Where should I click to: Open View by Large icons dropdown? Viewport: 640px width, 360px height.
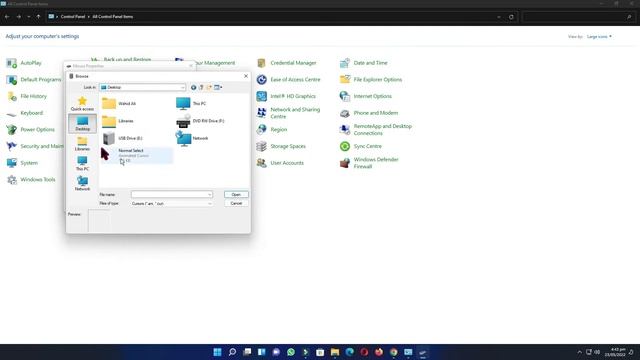coord(599,37)
